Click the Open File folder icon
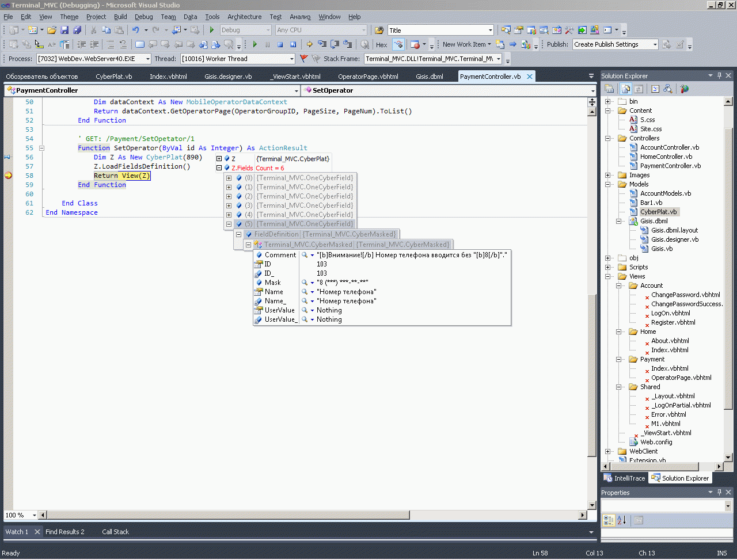The image size is (737, 560). (52, 30)
